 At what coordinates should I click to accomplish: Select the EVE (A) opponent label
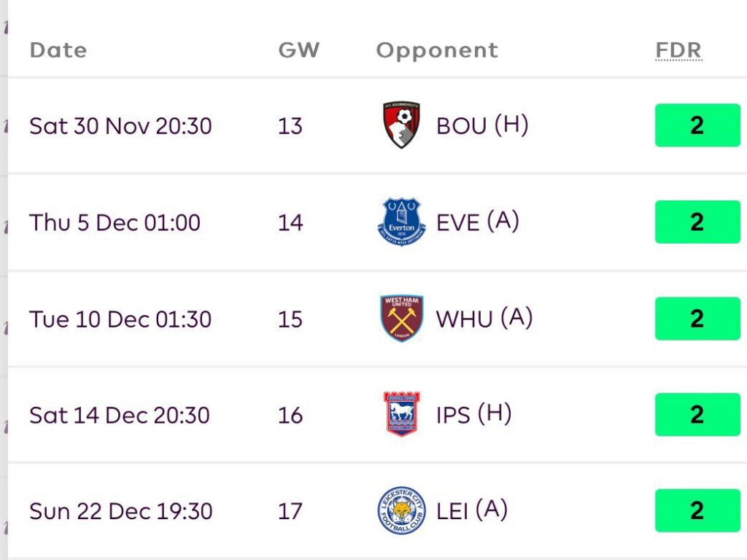click(x=478, y=222)
